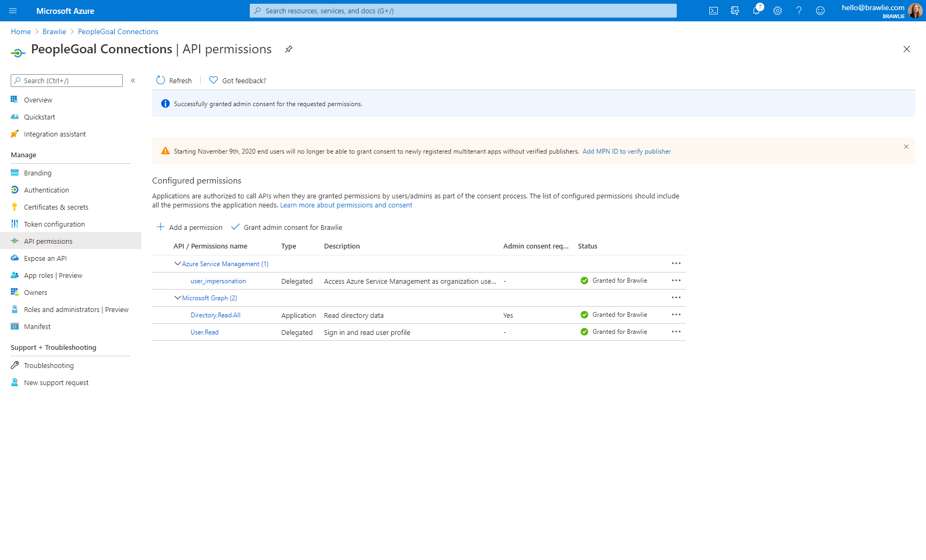This screenshot has width=926, height=560.
Task: Click the Refresh toolbar button
Action: (174, 81)
